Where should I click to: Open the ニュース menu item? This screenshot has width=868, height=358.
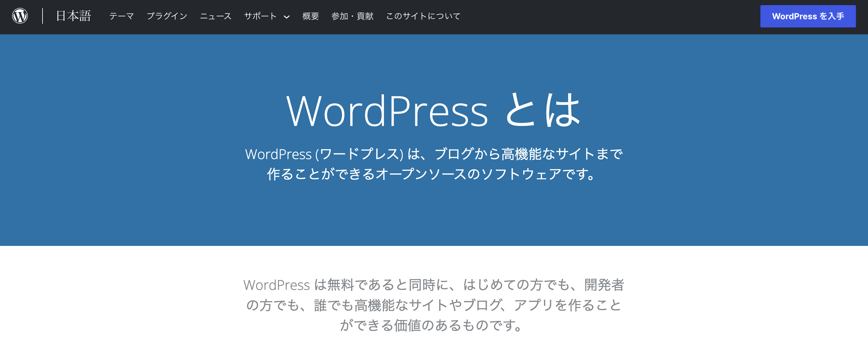coord(216,16)
